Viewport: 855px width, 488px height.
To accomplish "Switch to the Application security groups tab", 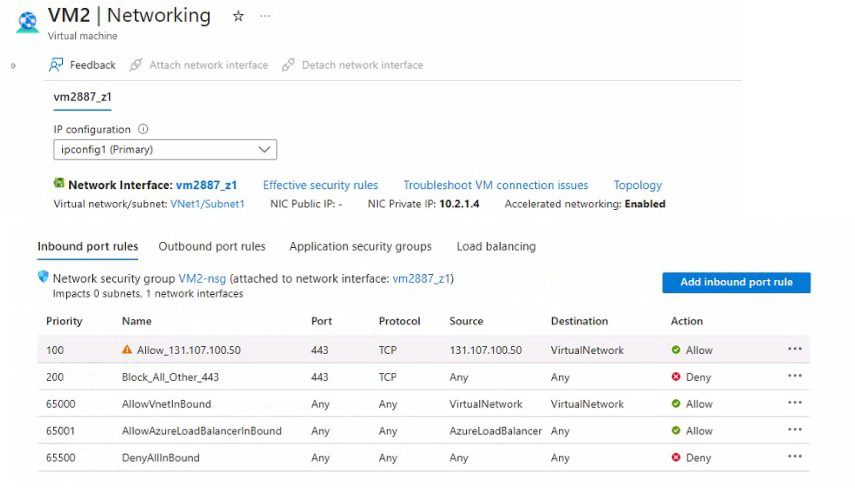I will pyautogui.click(x=360, y=246).
